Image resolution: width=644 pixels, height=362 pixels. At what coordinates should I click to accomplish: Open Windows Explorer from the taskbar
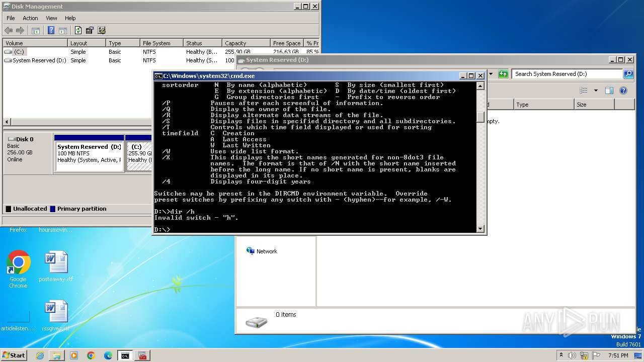click(x=57, y=355)
